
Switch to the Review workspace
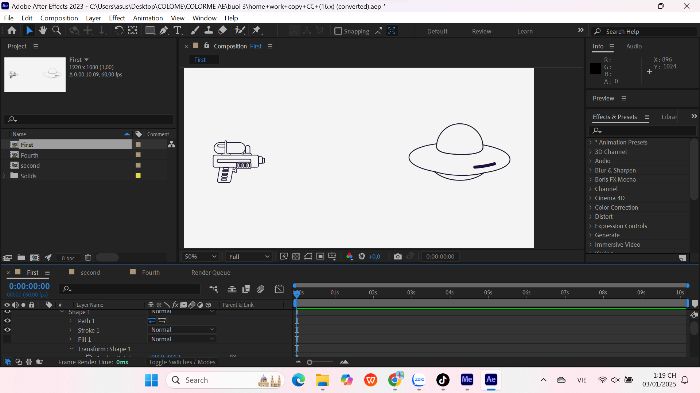pyautogui.click(x=481, y=31)
